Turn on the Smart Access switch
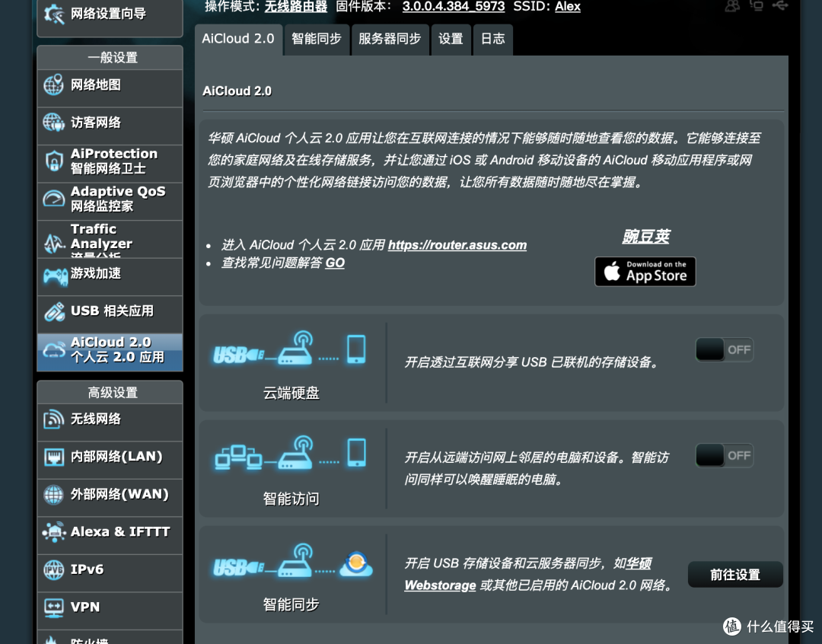Viewport: 822px width, 644px height. pyautogui.click(x=725, y=455)
